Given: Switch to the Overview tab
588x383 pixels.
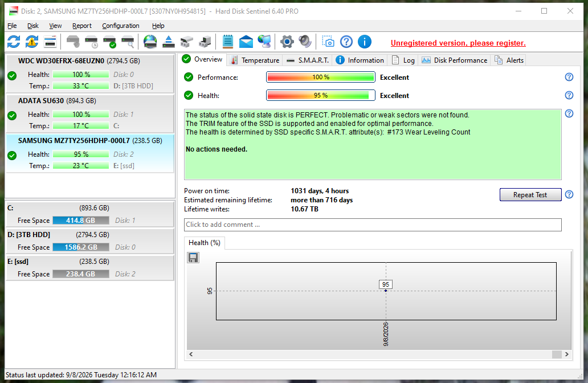Looking at the screenshot, I should tap(202, 59).
